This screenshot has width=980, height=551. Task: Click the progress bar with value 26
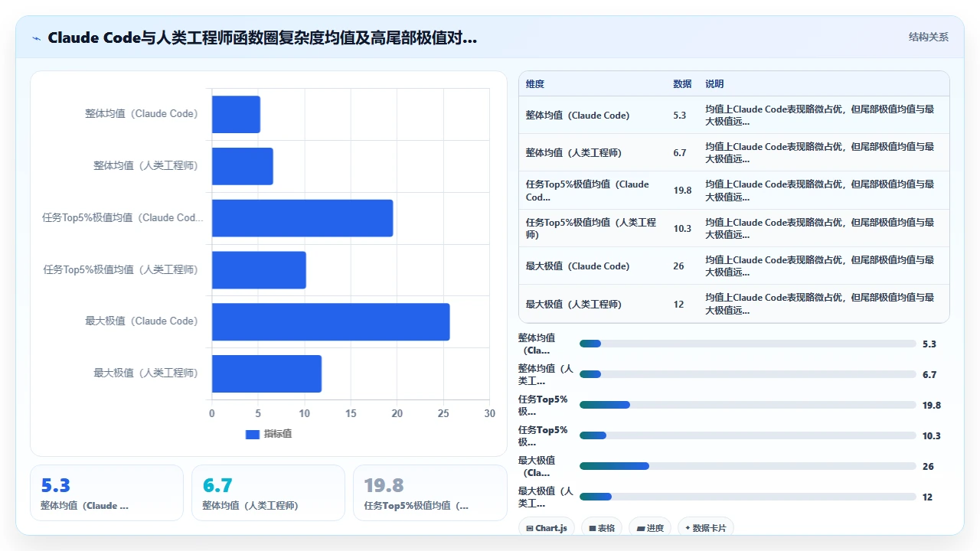(748, 466)
